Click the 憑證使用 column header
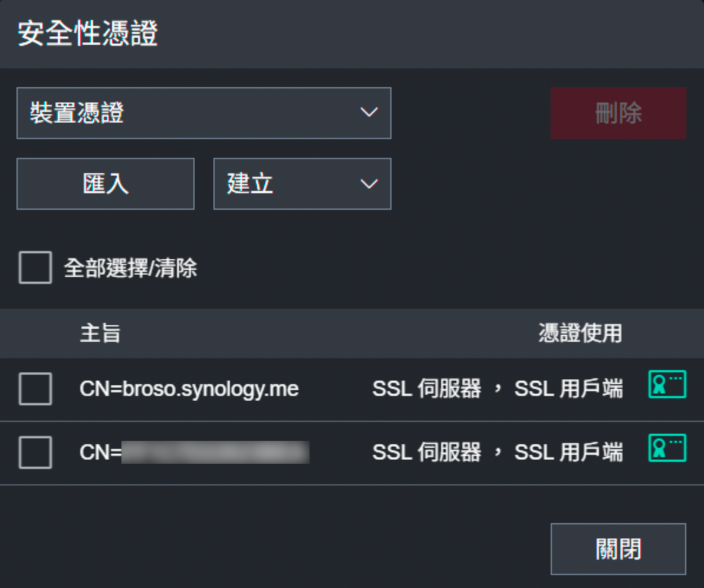 point(580,333)
